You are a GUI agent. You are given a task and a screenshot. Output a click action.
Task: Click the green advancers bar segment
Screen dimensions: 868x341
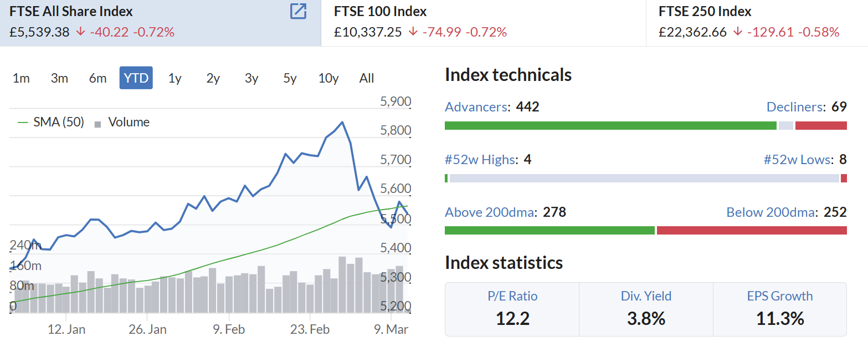click(610, 126)
